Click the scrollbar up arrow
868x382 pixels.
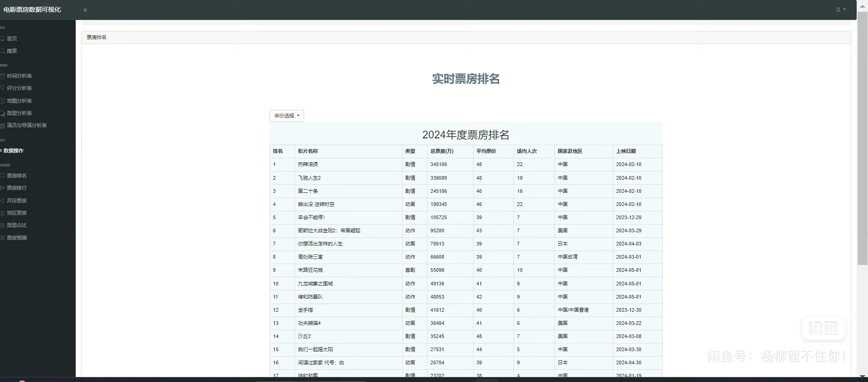point(863,5)
